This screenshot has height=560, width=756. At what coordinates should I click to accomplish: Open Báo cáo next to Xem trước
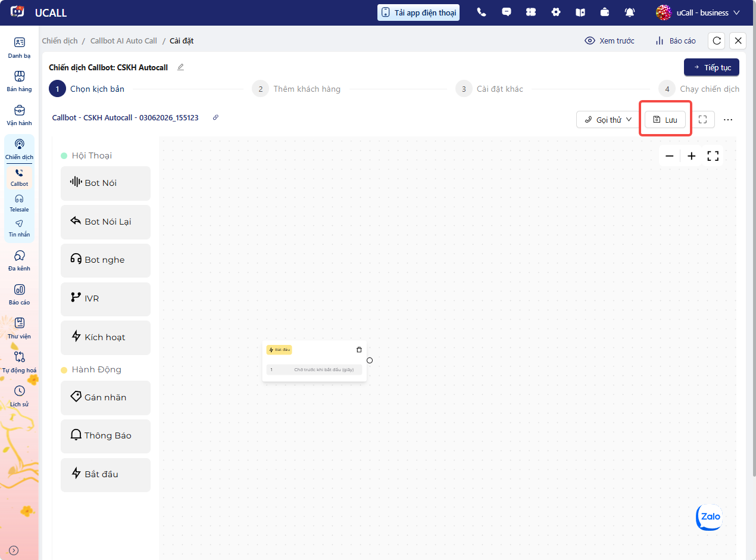[676, 41]
